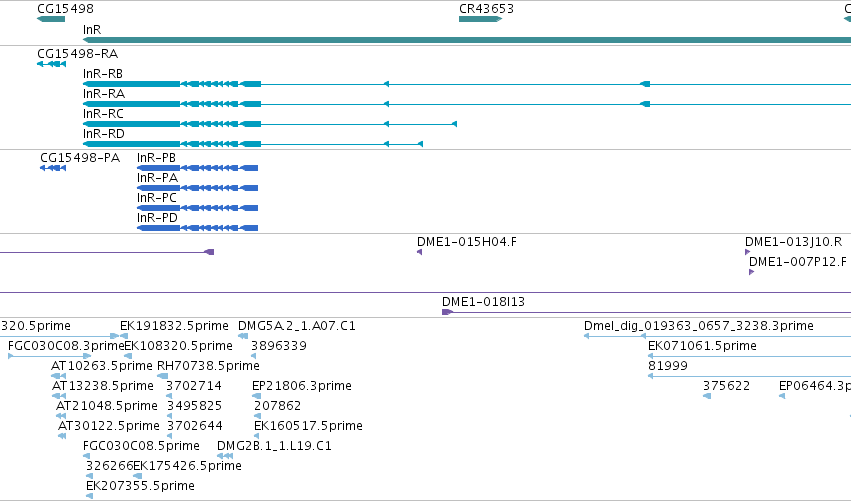This screenshot has width=851, height=501.
Task: Click the 3896339 feature label
Action: pyautogui.click(x=279, y=346)
